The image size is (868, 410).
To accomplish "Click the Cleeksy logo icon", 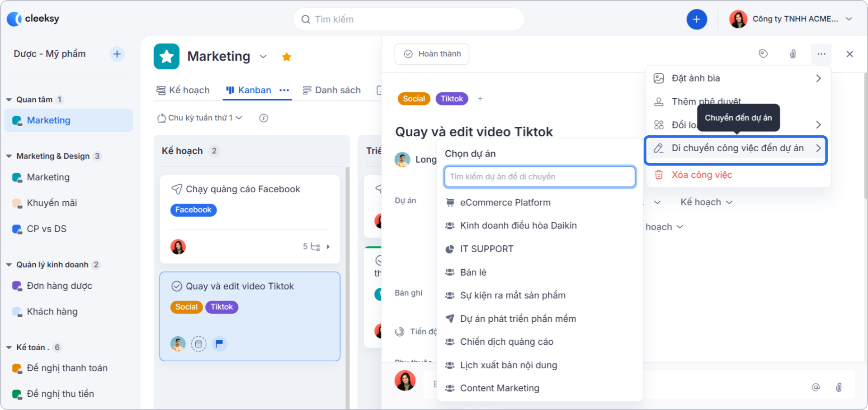I will (x=15, y=19).
